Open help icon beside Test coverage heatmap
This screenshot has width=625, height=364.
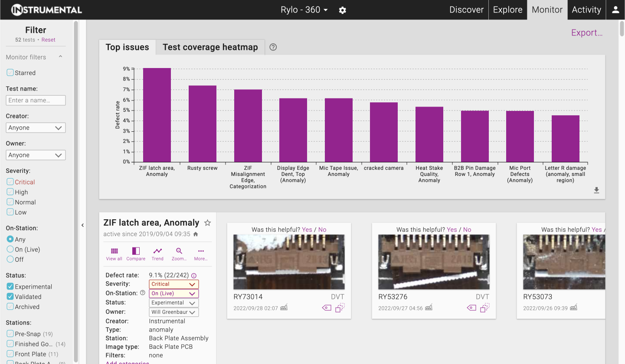coord(273,47)
